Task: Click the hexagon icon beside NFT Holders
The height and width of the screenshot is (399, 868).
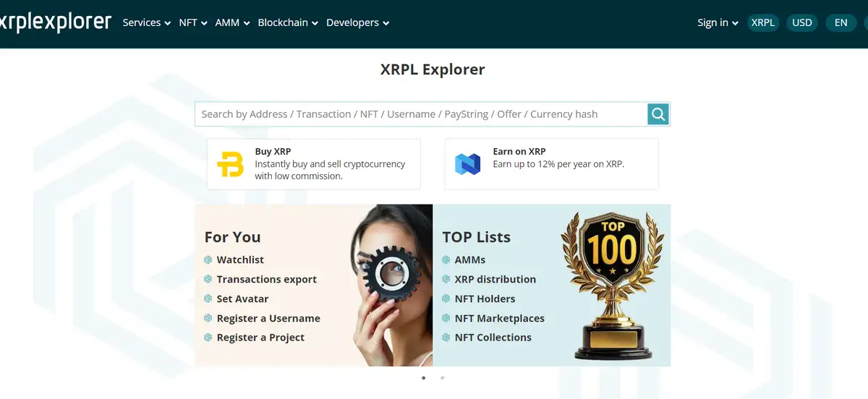Action: [447, 299]
